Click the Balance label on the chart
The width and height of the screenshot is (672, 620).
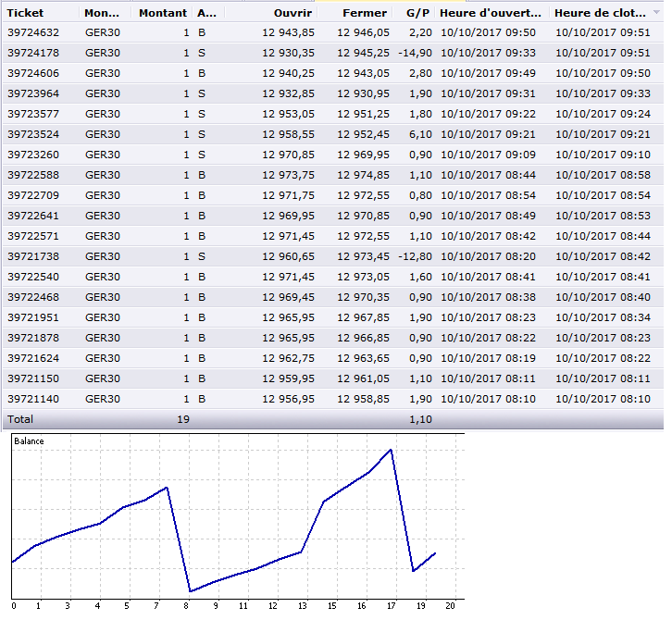point(29,441)
